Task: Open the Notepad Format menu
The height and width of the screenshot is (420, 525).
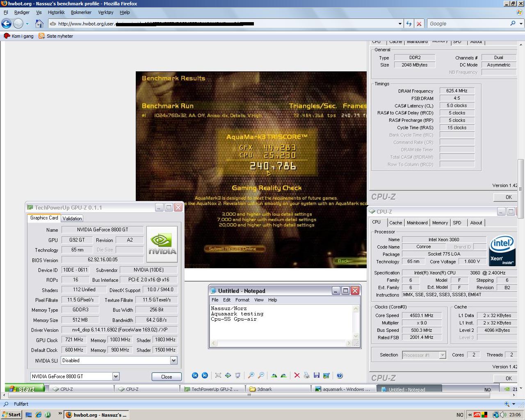Action: click(242, 300)
